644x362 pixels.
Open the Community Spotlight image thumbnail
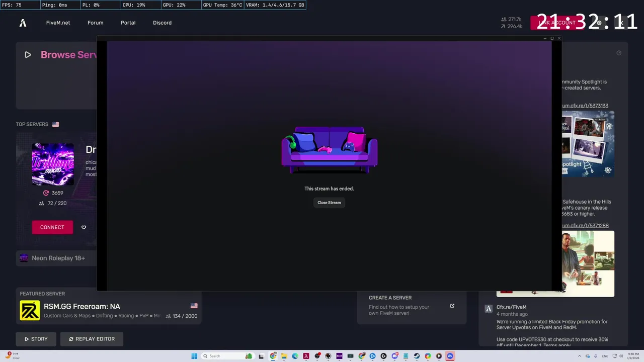pyautogui.click(x=588, y=144)
